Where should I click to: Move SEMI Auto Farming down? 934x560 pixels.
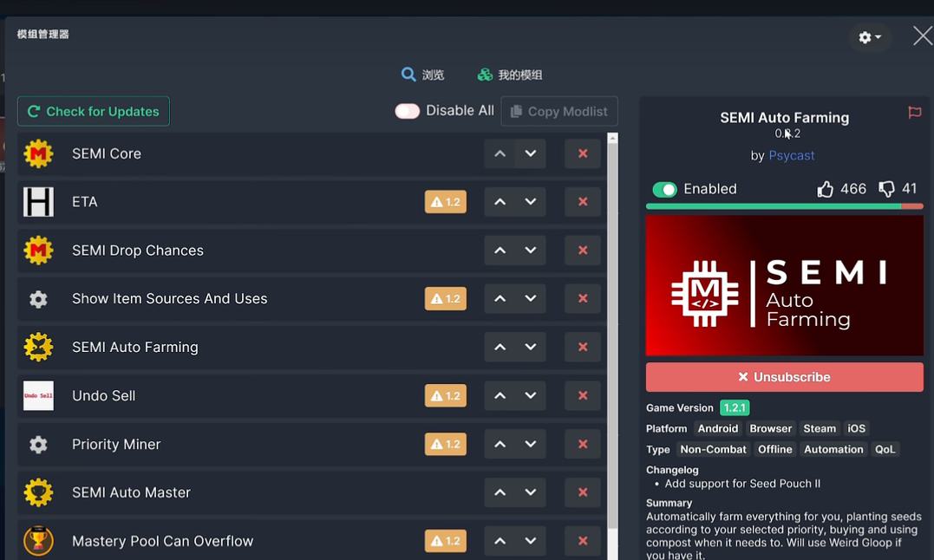click(x=531, y=347)
